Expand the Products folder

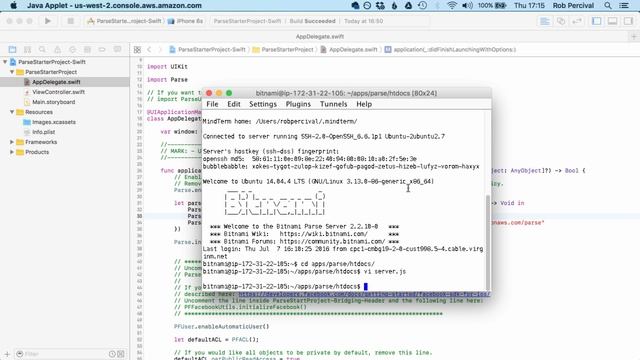[12, 152]
